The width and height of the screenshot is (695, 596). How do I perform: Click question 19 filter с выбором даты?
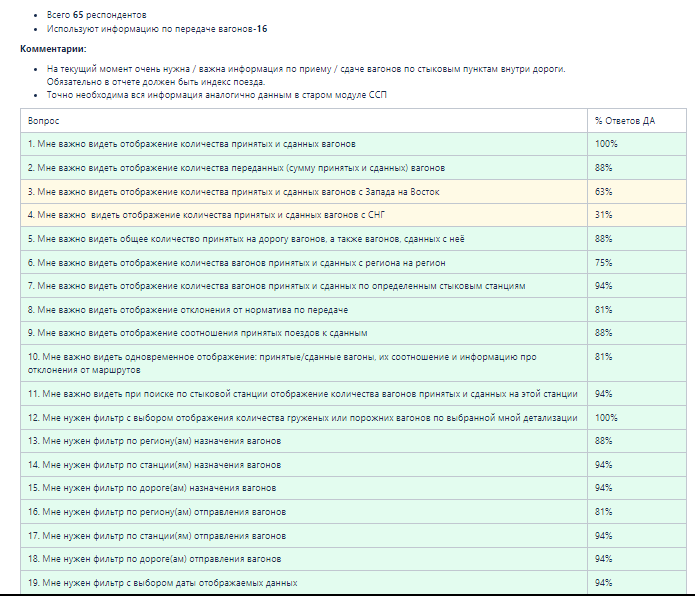click(x=162, y=583)
